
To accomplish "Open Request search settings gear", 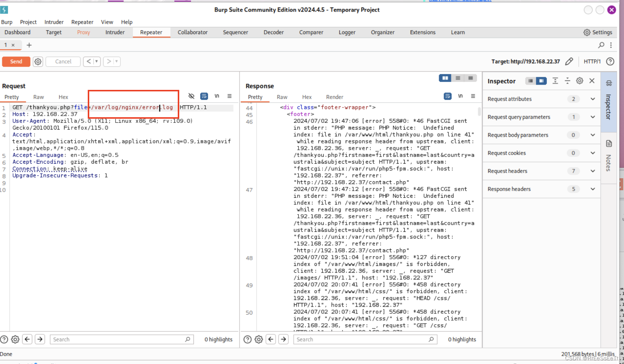I will 15,339.
